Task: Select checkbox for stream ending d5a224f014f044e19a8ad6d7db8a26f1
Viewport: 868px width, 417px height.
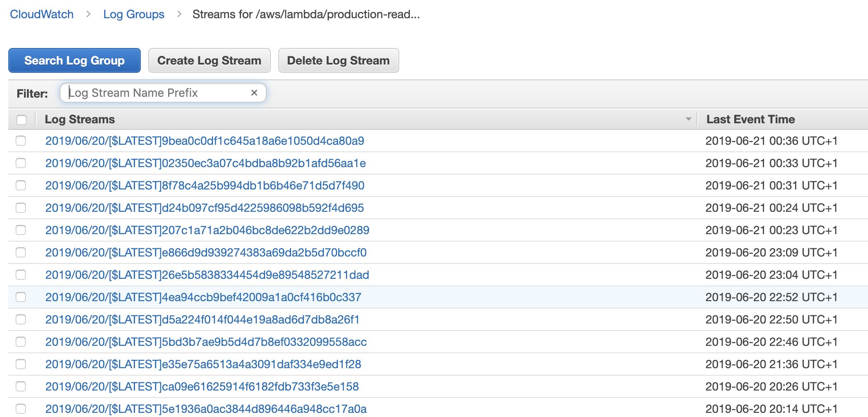Action: [x=21, y=319]
